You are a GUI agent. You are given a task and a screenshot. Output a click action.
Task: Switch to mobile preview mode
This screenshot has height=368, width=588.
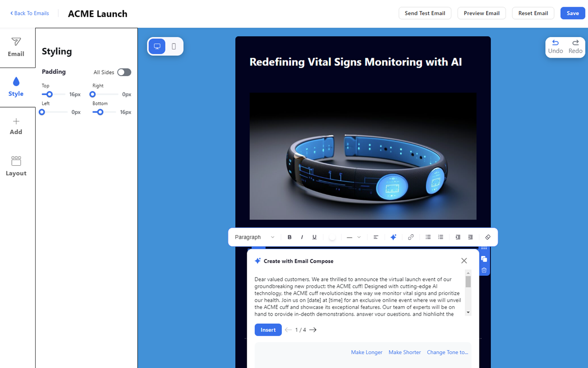[x=174, y=46]
